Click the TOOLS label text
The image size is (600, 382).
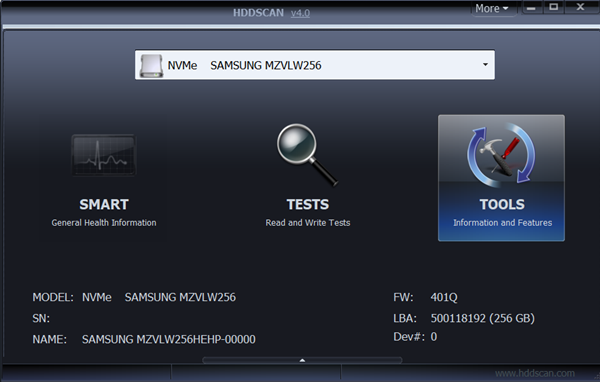(502, 204)
